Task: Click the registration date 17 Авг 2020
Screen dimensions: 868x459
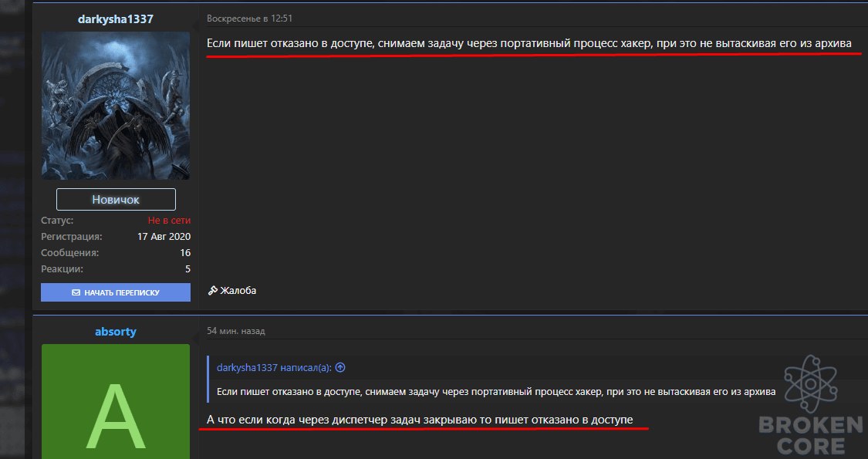Action: point(164,236)
